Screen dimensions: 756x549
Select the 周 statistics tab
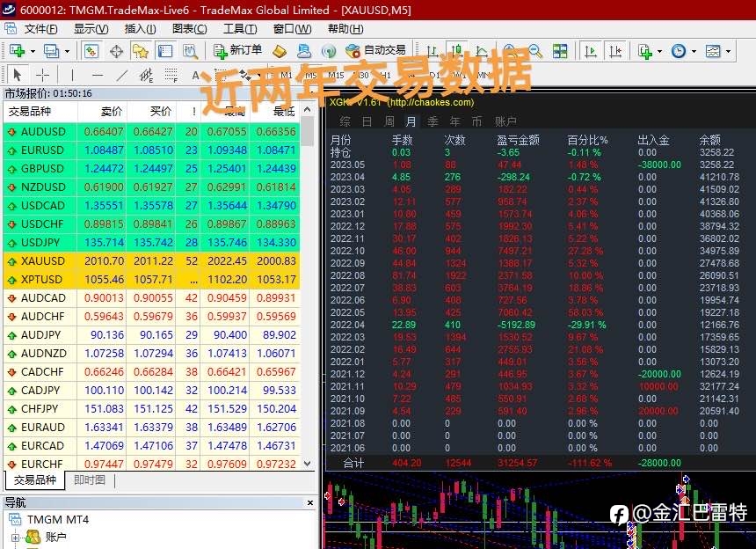coord(389,121)
